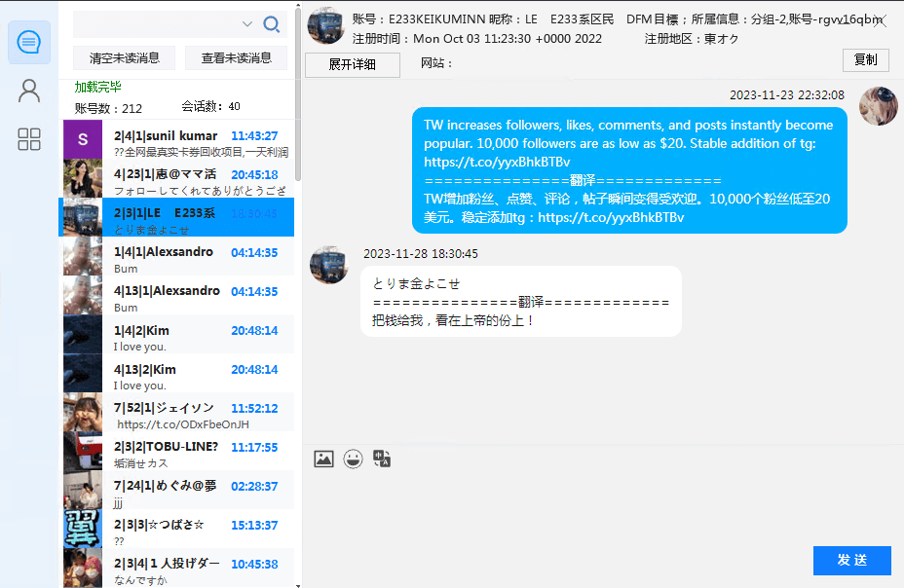Click 展开详细 to expand details
The width and height of the screenshot is (904, 588).
[x=353, y=64]
